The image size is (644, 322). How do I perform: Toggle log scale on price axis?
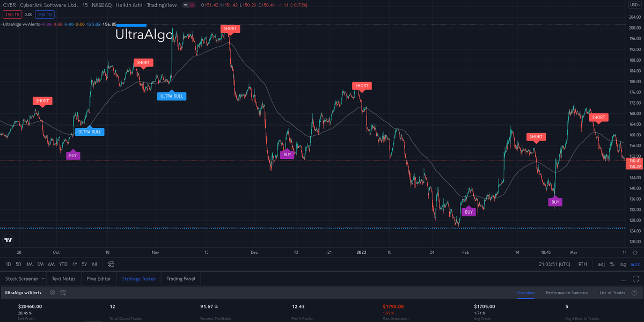point(622,264)
